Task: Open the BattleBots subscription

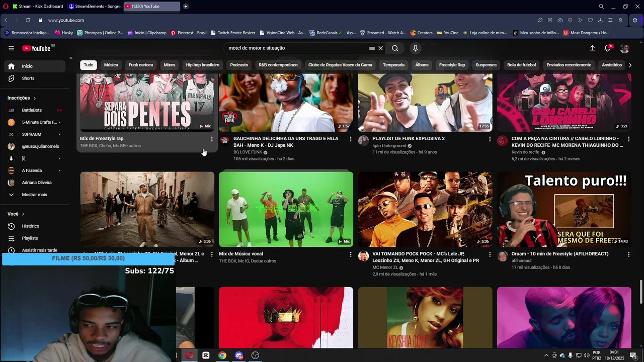Action: pos(35,110)
